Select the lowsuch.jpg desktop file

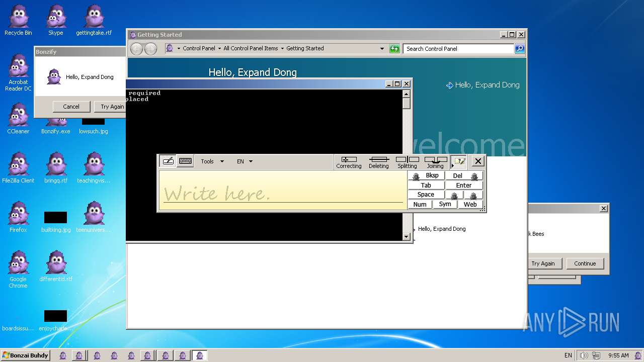point(94,126)
